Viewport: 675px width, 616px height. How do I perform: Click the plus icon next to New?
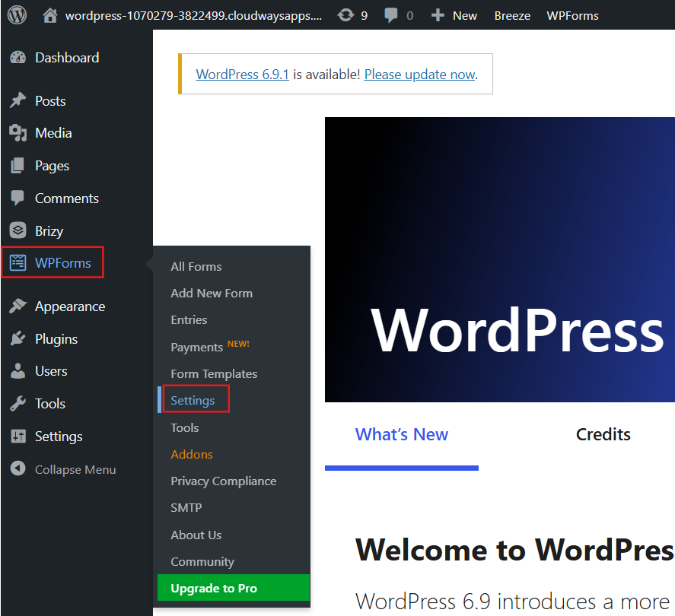coord(438,15)
